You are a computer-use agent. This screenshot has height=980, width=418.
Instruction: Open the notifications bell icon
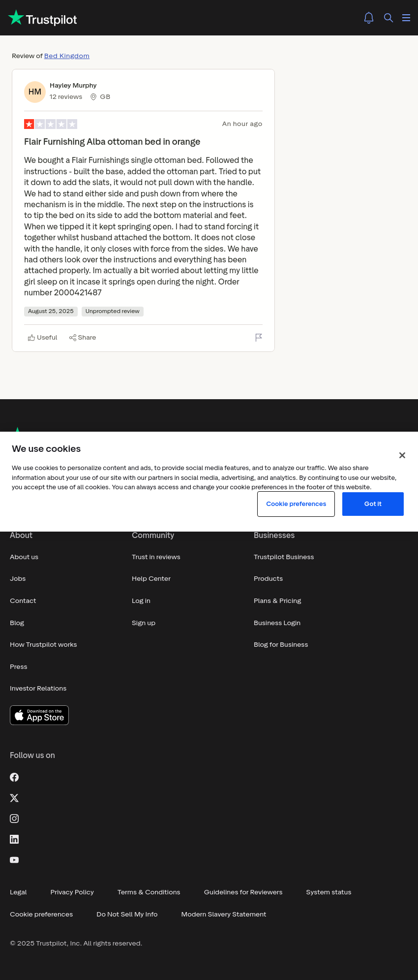(x=369, y=18)
